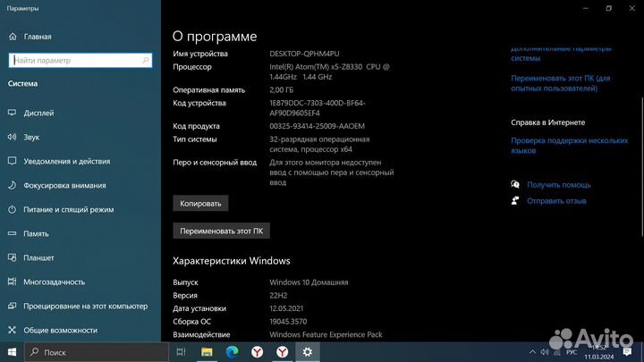Open the notification center icon
The width and height of the screenshot is (644, 362).
point(627,352)
